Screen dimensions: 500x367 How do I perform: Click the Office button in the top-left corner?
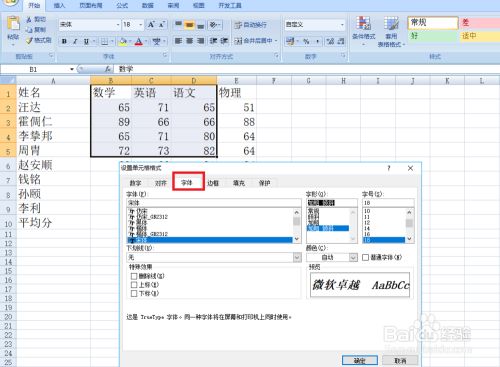[x=10, y=3]
